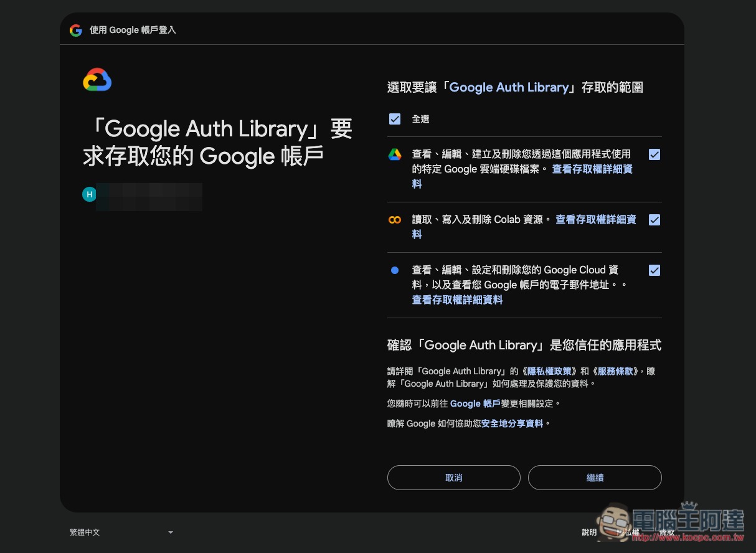Click the Google Cloud logo icon
The image size is (756, 553).
click(97, 80)
